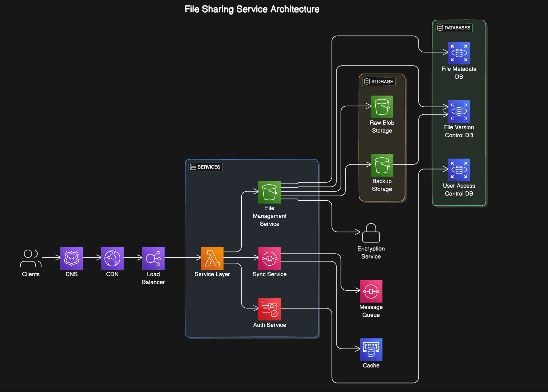Click the File Sharing Service Architecture title

click(x=252, y=9)
